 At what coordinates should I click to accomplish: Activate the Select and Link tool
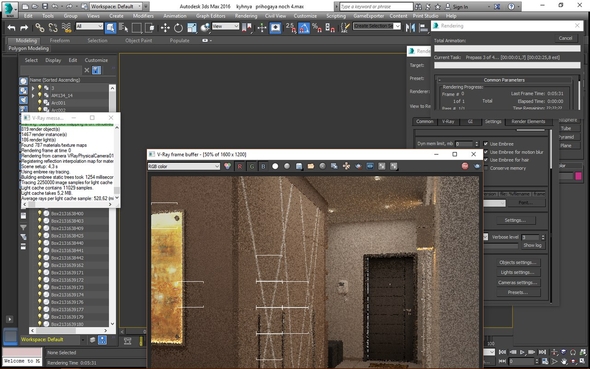pos(40,27)
